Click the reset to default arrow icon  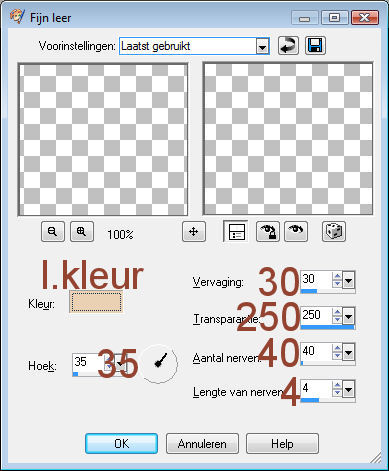pos(288,46)
